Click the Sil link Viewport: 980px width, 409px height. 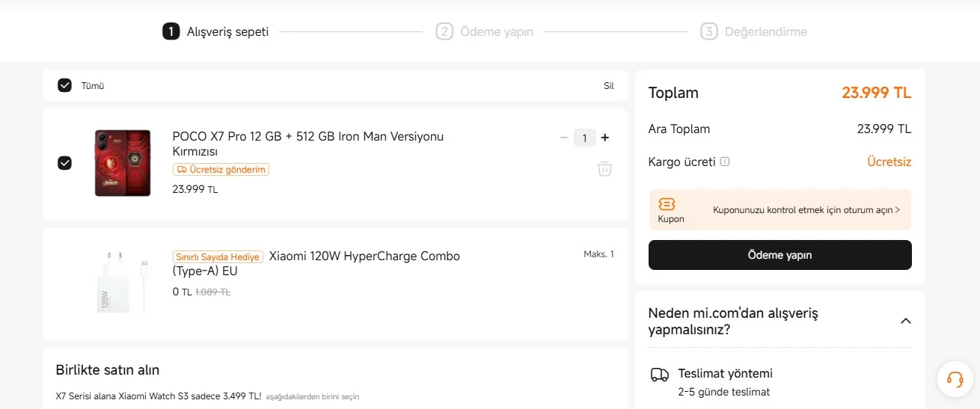pos(608,86)
